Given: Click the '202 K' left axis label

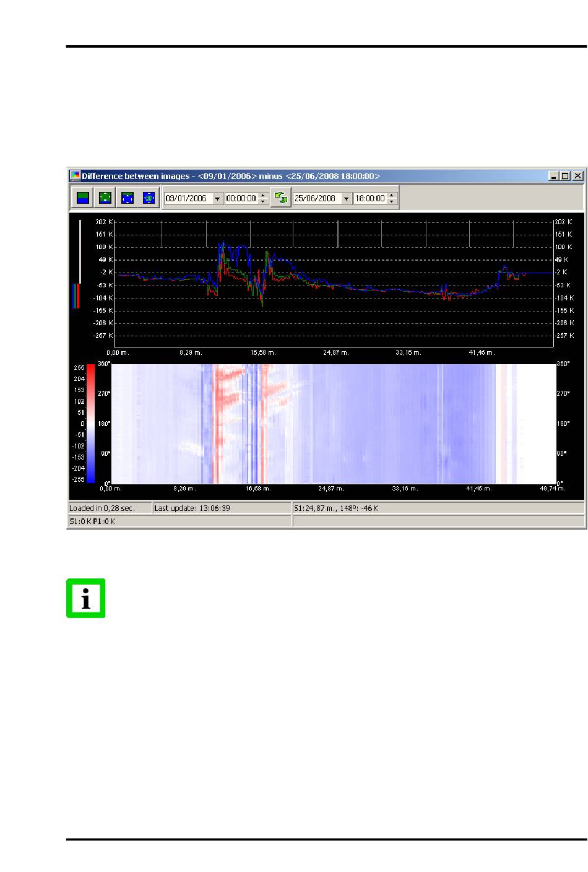Looking at the screenshot, I should pyautogui.click(x=105, y=222).
